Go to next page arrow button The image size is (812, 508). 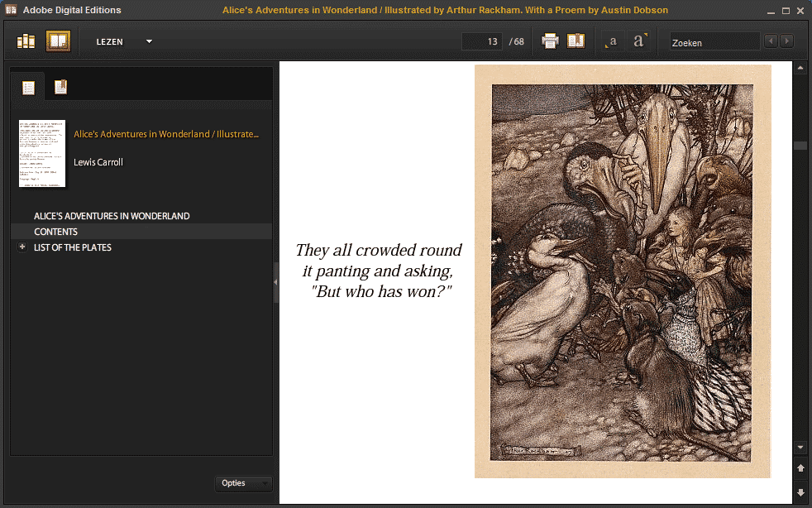click(800, 492)
